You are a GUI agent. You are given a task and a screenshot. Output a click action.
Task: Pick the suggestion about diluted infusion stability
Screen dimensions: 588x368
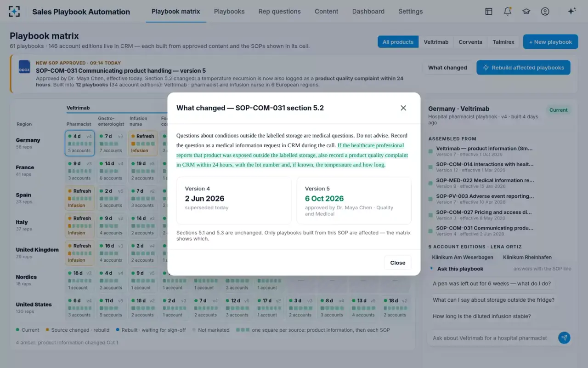[481, 316]
